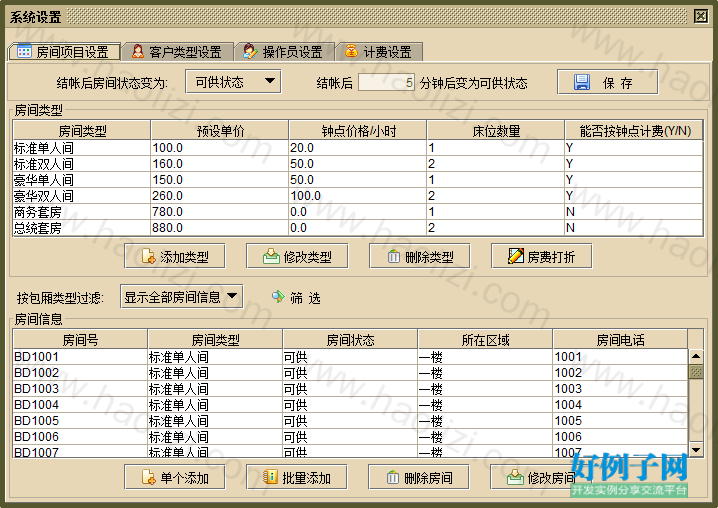Screen dimensions: 718x508
Task: Click the 880.0 price cell
Action: click(x=220, y=228)
